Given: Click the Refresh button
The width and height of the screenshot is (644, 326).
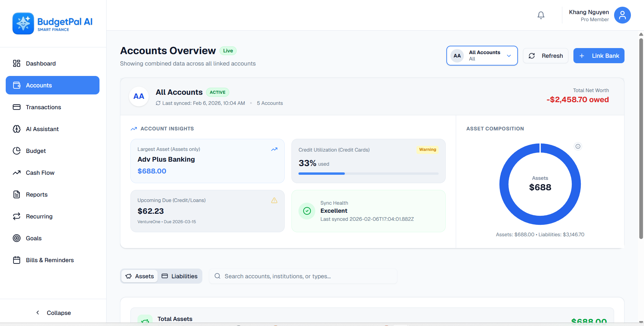Looking at the screenshot, I should 545,55.
